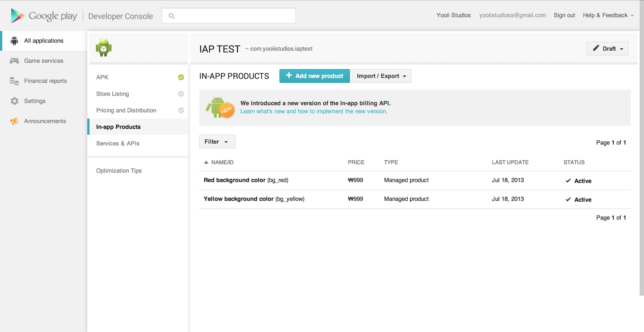This screenshot has height=332, width=644.
Task: Click the gear icon for Settings
Action: click(x=14, y=101)
